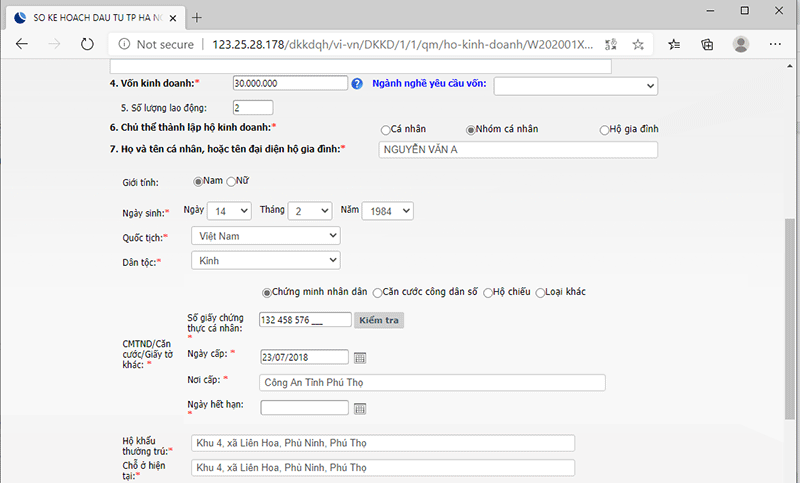Click the scrollbar up arrow
Screen dimensions: 800x483
[x=790, y=66]
